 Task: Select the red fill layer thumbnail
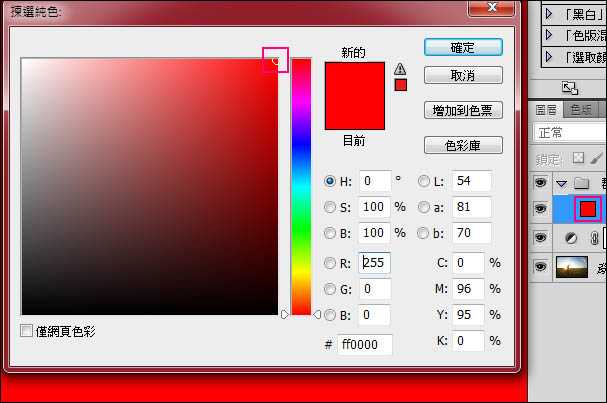click(x=588, y=209)
